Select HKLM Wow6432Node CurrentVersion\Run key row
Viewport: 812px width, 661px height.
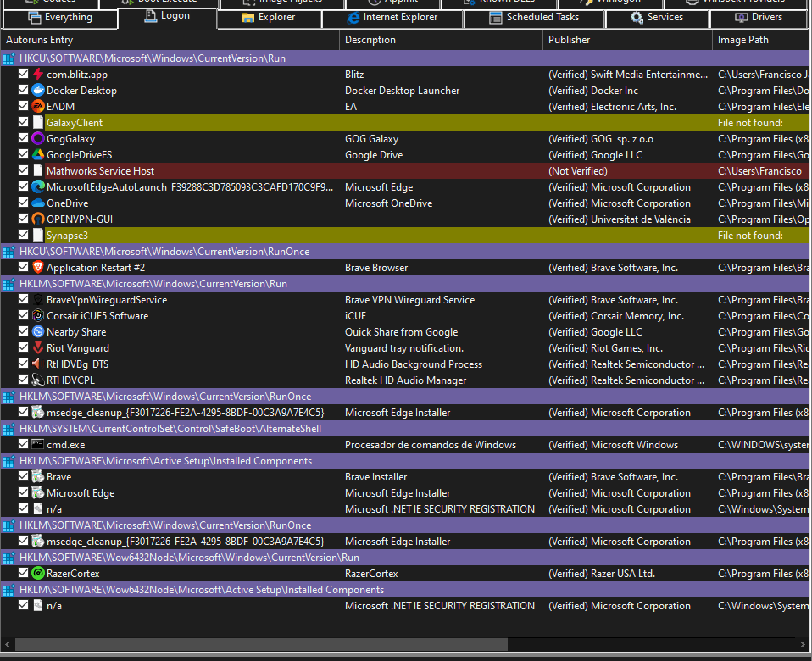[406, 558]
